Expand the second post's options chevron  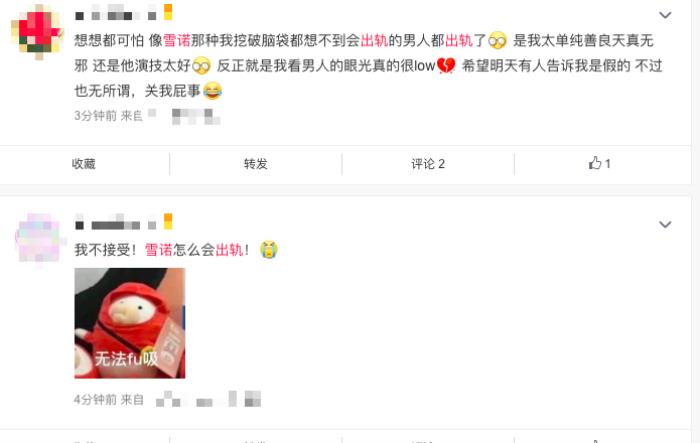tap(665, 224)
